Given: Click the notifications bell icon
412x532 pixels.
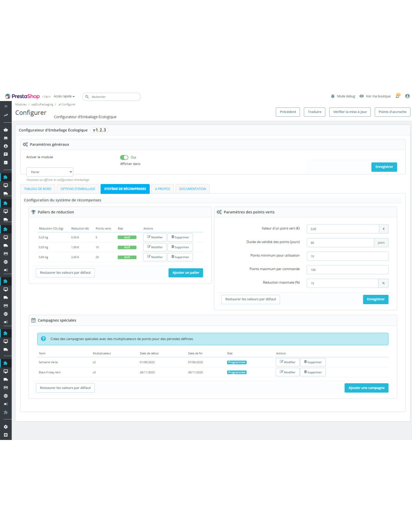Looking at the screenshot, I should 397,96.
